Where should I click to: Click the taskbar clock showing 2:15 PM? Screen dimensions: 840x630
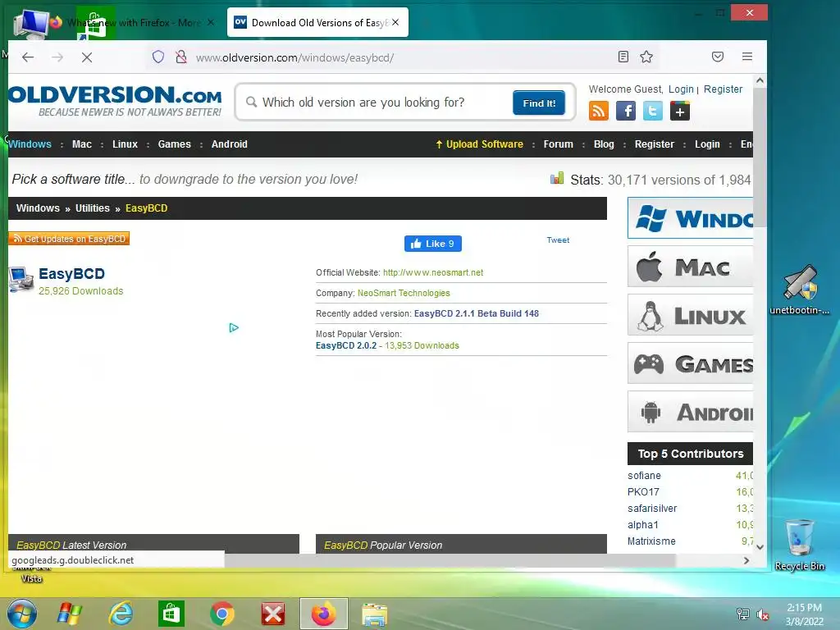804,614
